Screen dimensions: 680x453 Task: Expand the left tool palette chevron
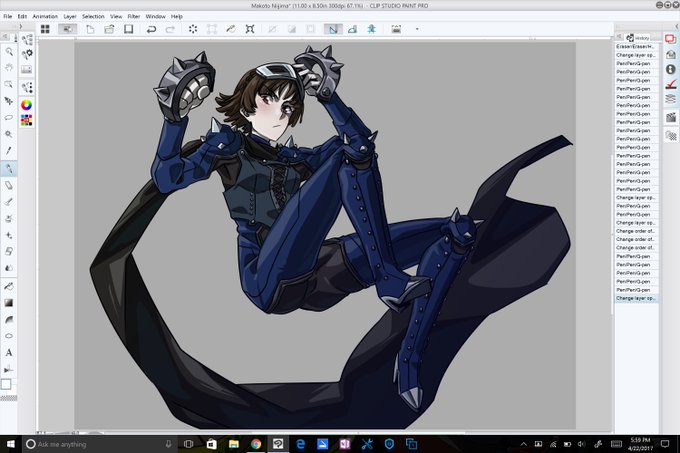(20, 26)
